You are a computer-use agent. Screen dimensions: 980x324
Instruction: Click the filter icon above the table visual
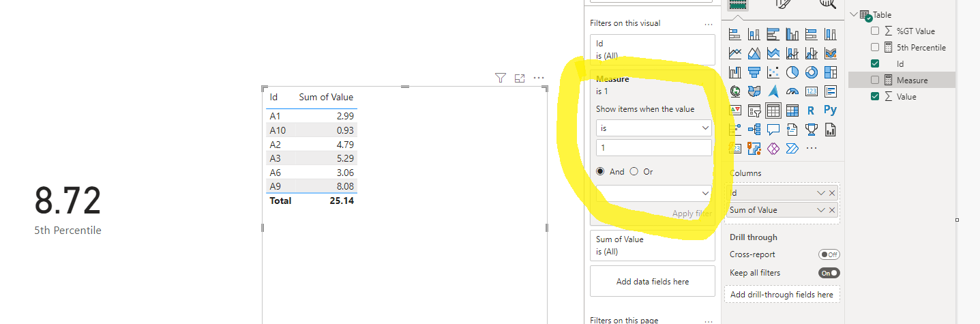[501, 78]
